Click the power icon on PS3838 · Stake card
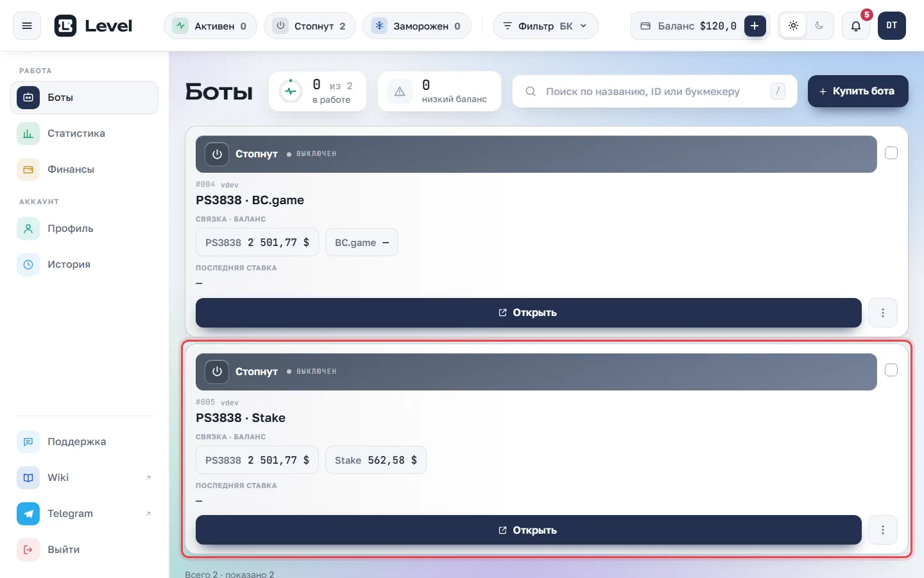 [217, 372]
